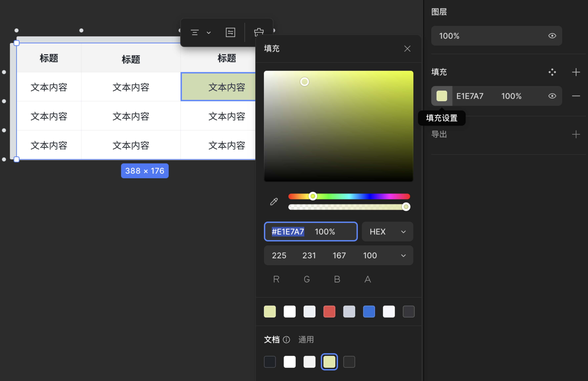Add an export setting with 导出 plus icon

tap(576, 134)
